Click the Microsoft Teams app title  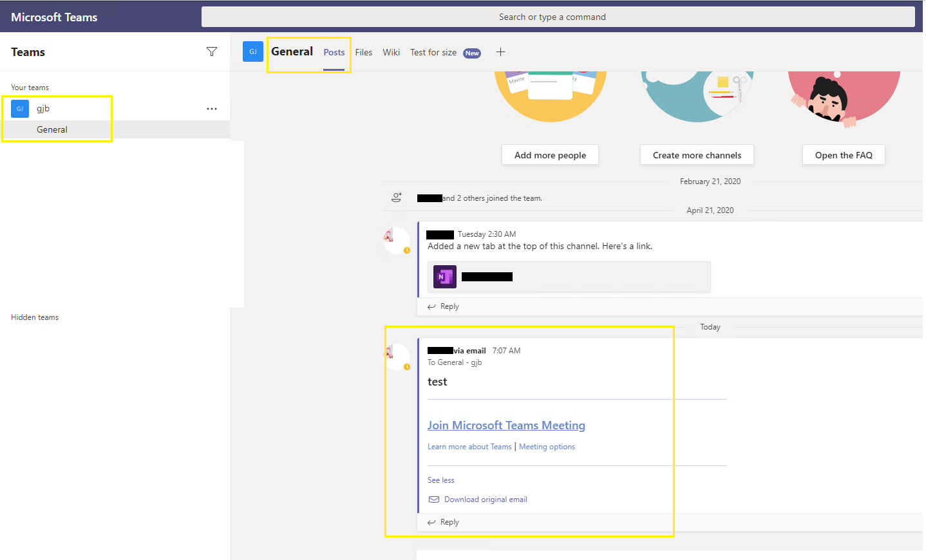(54, 17)
